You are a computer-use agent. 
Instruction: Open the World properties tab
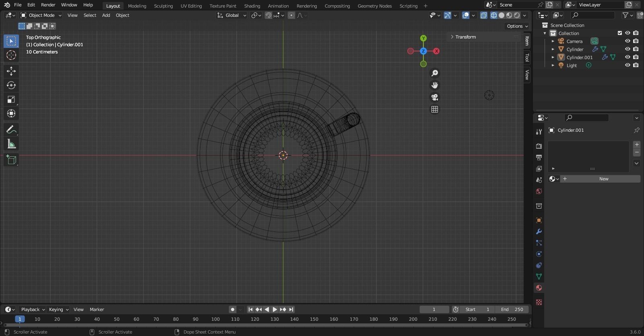click(x=539, y=191)
